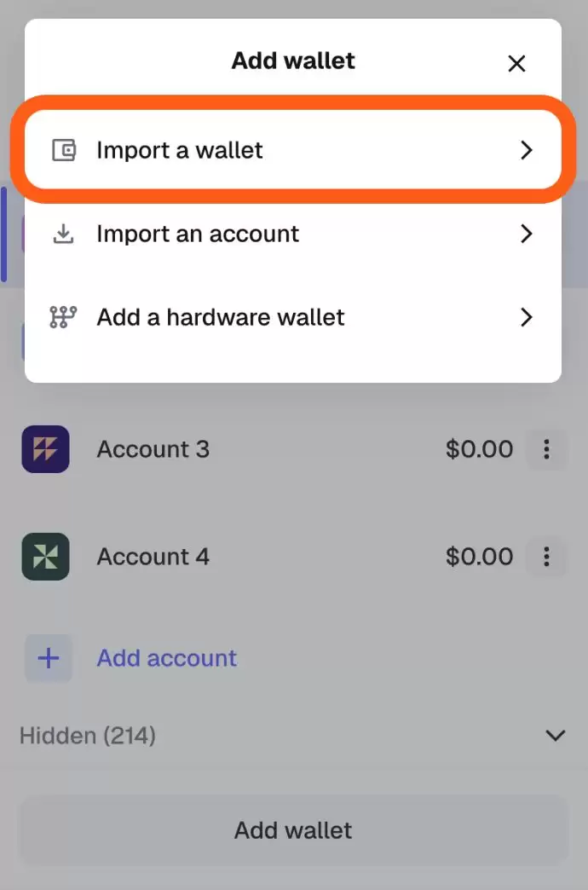Click the plus icon next to Add account
588x890 pixels.
tap(49, 658)
